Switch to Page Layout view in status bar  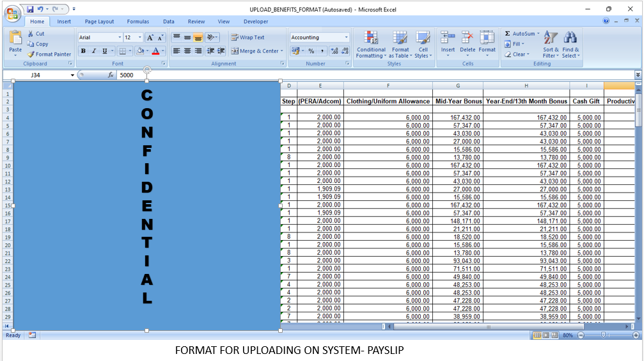[546, 335]
